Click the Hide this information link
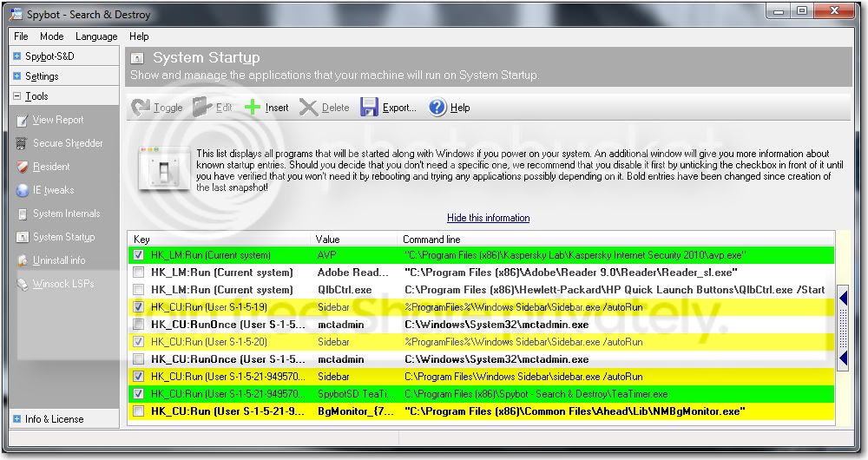The width and height of the screenshot is (868, 460). 488,218
